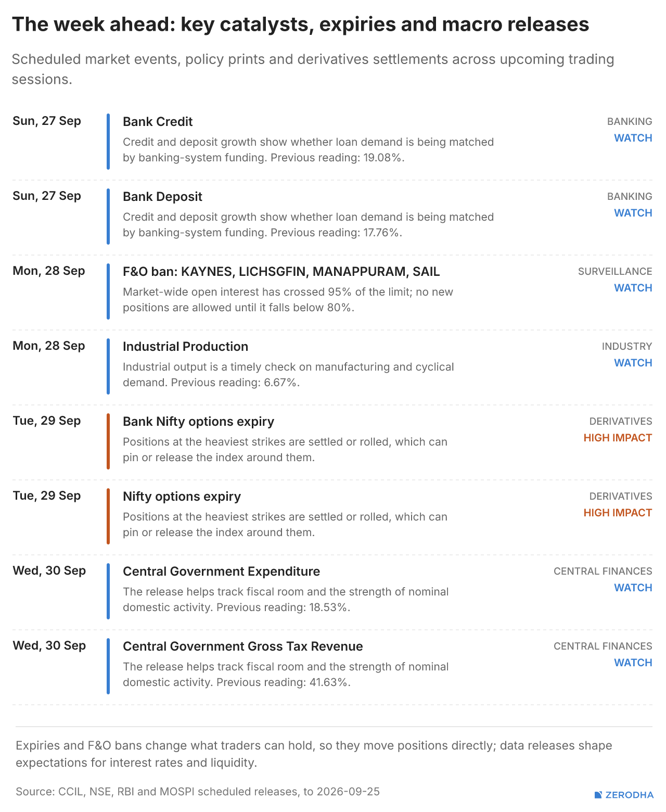Click the Nifty options expiry heading
Screen dimensions: 666x812
pos(182,497)
